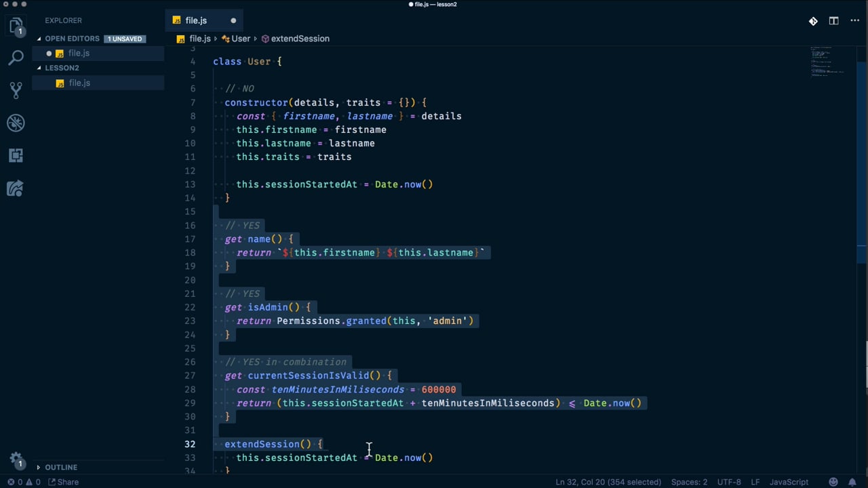Viewport: 868px width, 488px height.
Task: Click line number 32 in the gutter
Action: pyautogui.click(x=189, y=444)
